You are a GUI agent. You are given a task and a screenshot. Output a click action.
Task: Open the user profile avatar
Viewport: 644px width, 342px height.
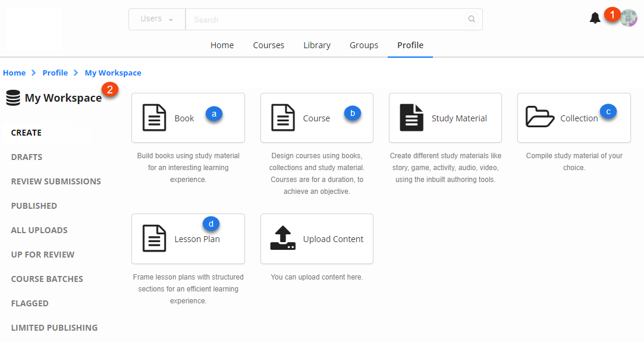[629, 18]
